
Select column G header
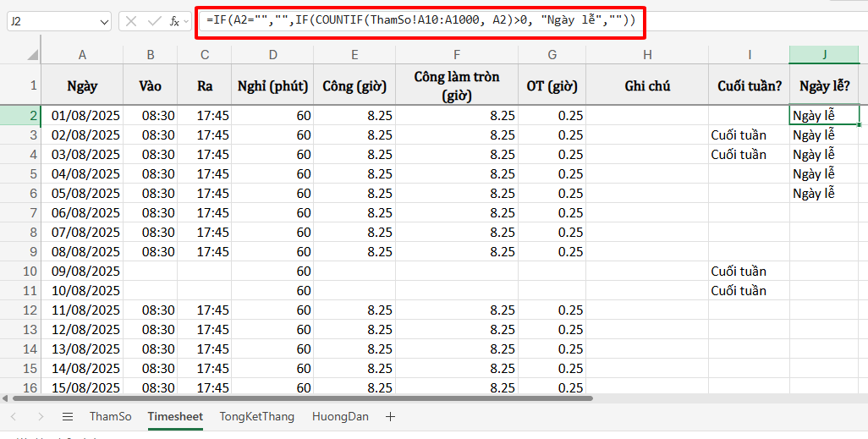tap(552, 54)
